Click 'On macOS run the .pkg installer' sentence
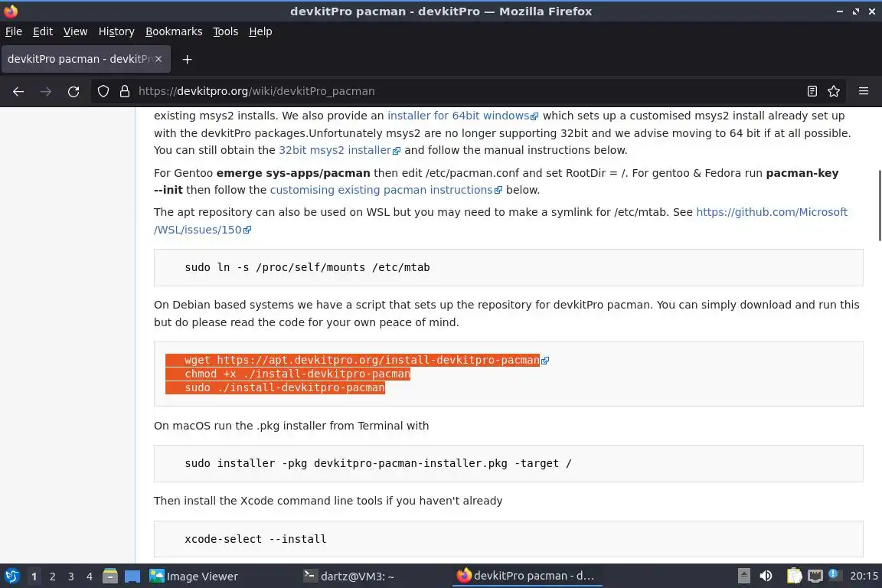 click(x=292, y=426)
